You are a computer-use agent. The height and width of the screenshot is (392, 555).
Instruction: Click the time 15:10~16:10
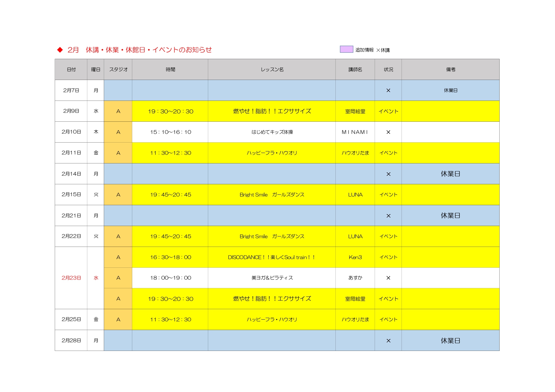pyautogui.click(x=171, y=132)
